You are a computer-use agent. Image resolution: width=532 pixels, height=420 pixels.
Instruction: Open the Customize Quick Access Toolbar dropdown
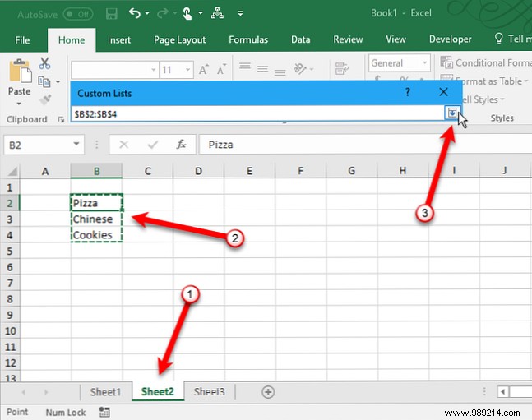pyautogui.click(x=240, y=14)
